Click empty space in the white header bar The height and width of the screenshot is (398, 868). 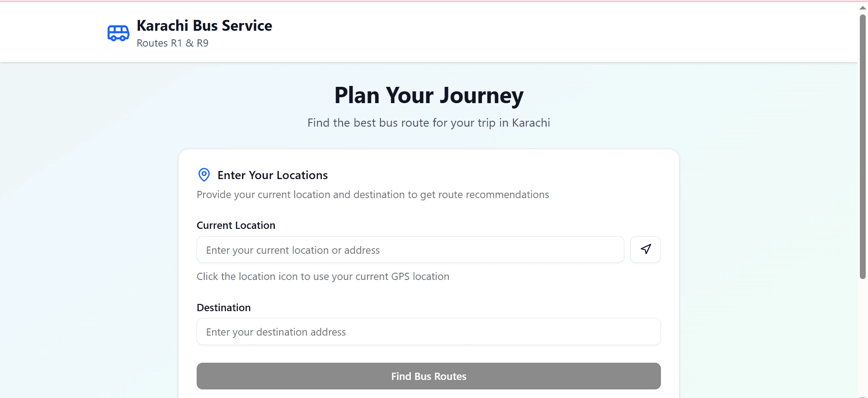pyautogui.click(x=542, y=32)
